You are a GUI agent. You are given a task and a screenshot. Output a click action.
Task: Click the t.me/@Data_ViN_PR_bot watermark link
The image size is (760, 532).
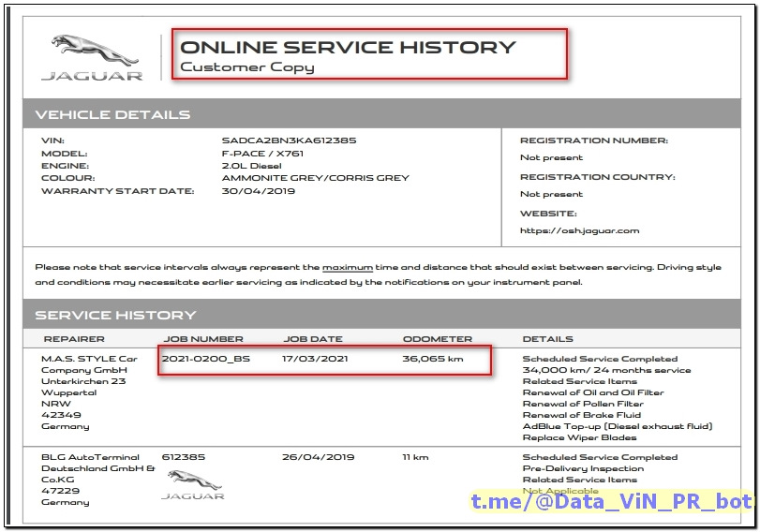612,501
